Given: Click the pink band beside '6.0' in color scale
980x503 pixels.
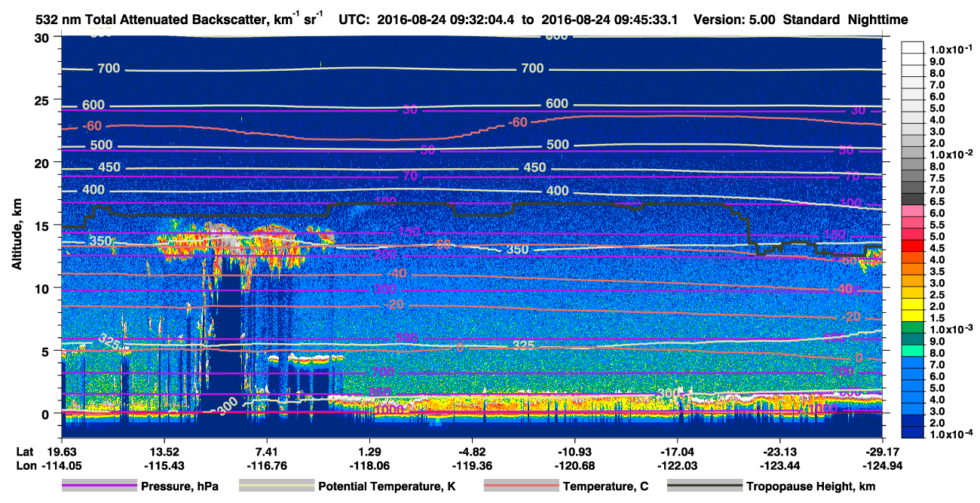Looking at the screenshot, I should pos(914,209).
